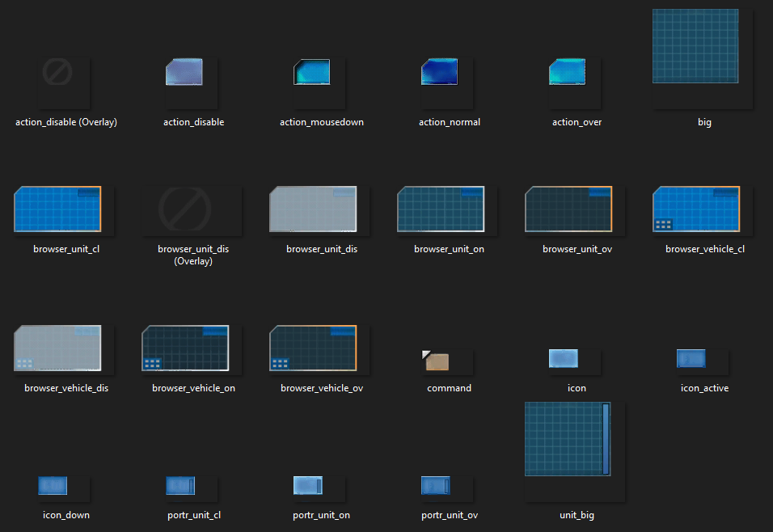Select browser_unit_ov file thumbnail
The height and width of the screenshot is (532, 773).
[568, 209]
